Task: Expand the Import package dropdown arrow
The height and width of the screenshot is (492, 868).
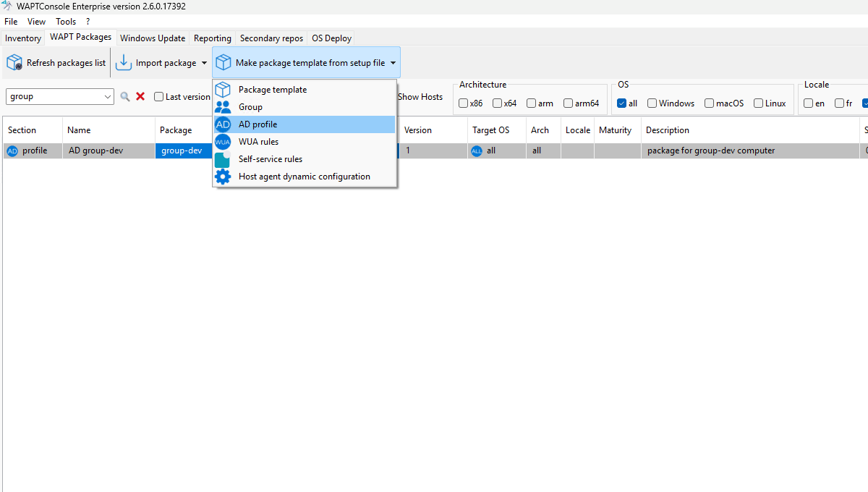Action: point(204,63)
